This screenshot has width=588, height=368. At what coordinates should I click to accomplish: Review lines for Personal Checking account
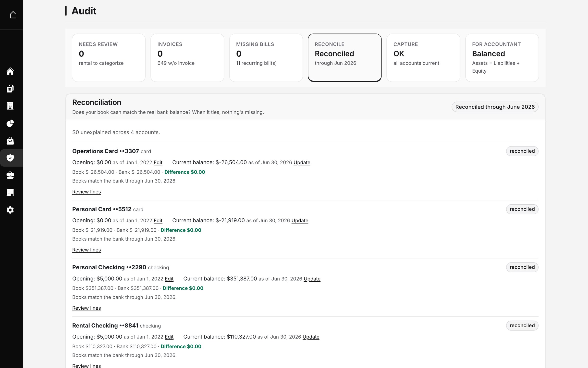coord(86,308)
